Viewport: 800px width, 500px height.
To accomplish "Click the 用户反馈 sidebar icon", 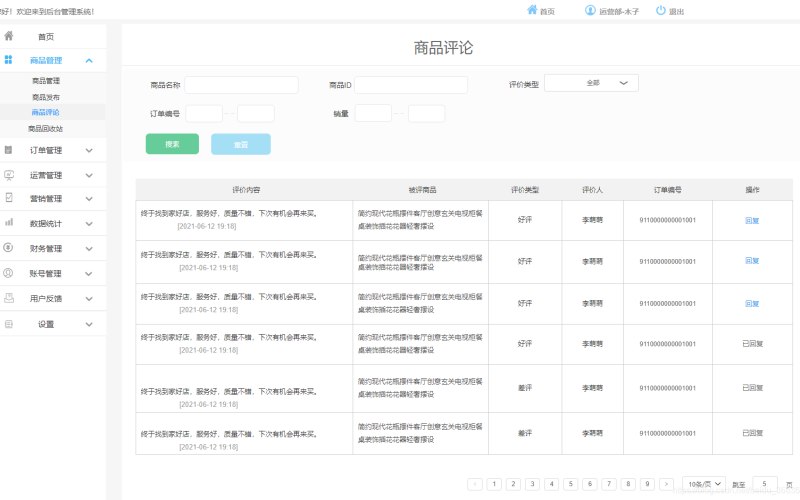I will (x=9, y=298).
